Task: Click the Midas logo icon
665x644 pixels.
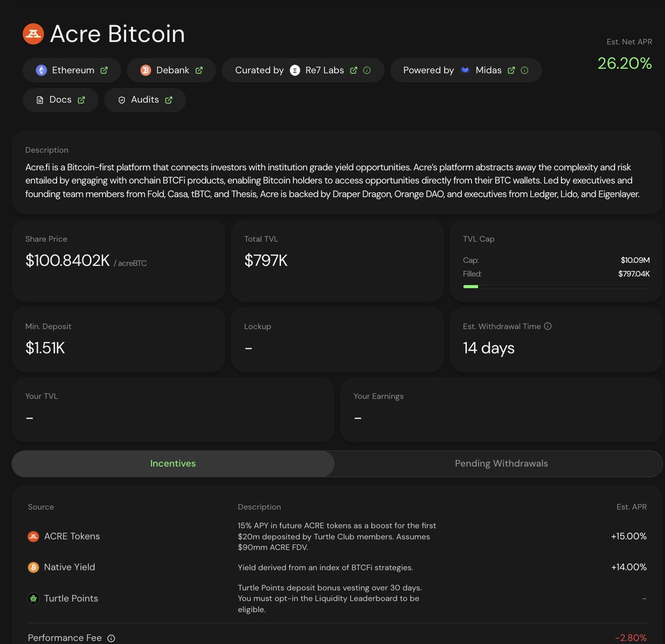Action: pyautogui.click(x=465, y=70)
